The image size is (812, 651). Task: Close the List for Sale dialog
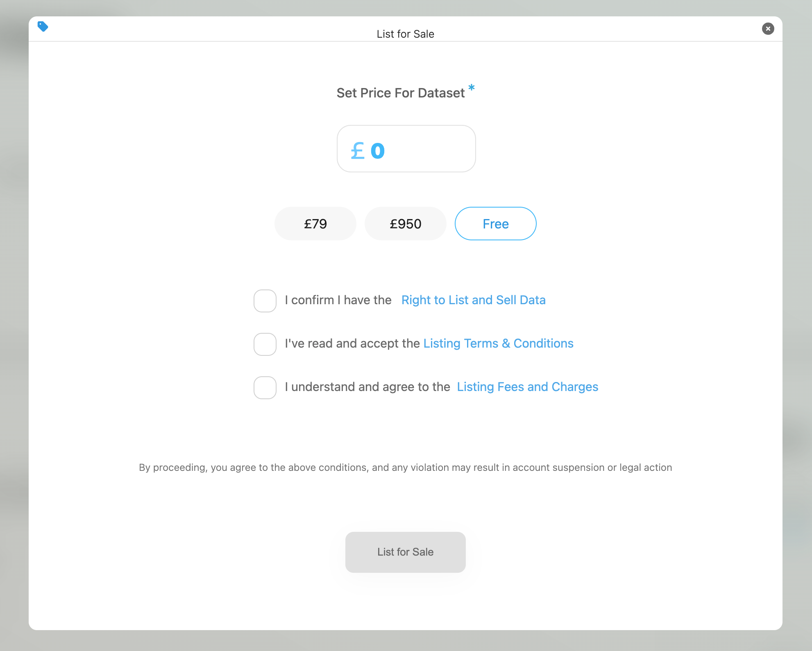point(768,29)
